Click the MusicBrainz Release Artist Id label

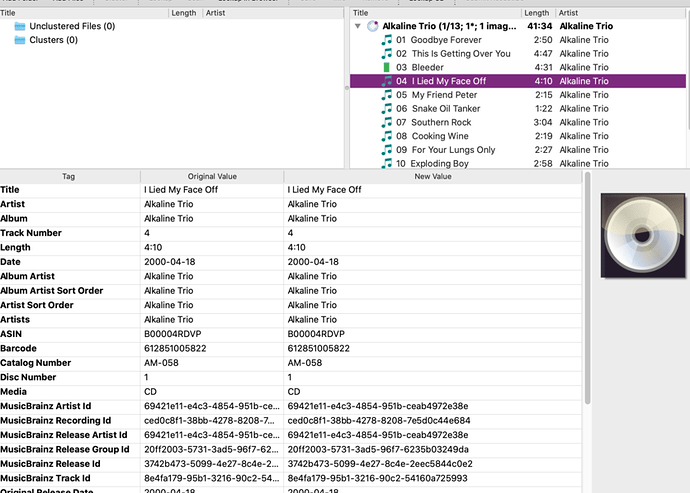64,435
